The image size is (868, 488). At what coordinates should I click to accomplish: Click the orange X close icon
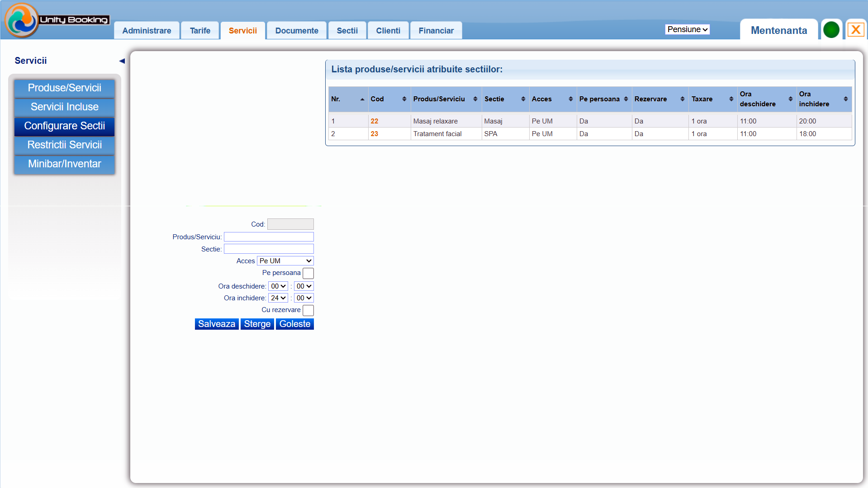[x=855, y=30]
